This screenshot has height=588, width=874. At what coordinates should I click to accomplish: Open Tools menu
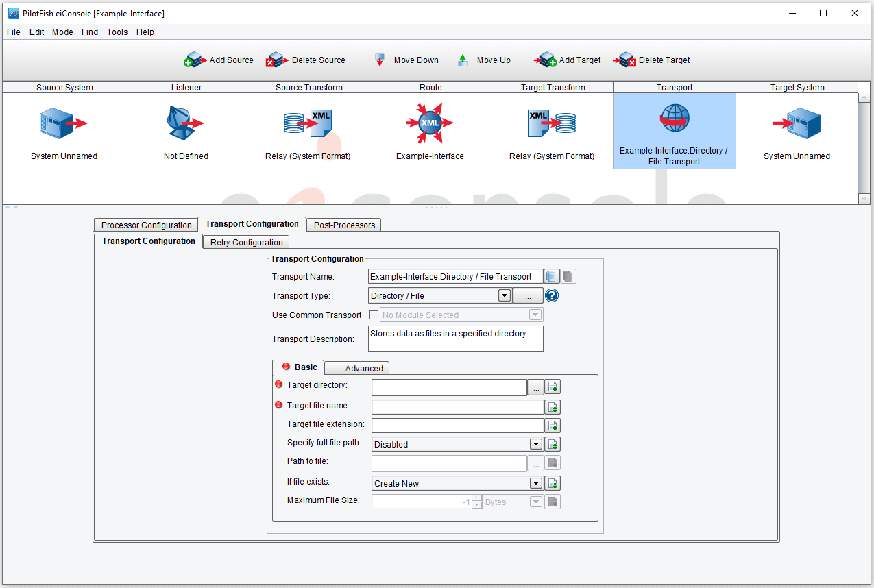click(x=117, y=32)
